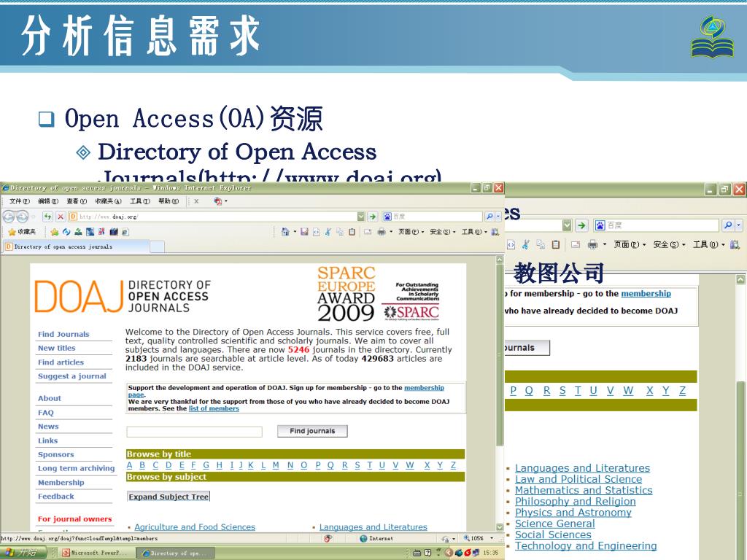Open the 工具(O) dropdown in front command bar

pyautogui.click(x=473, y=232)
